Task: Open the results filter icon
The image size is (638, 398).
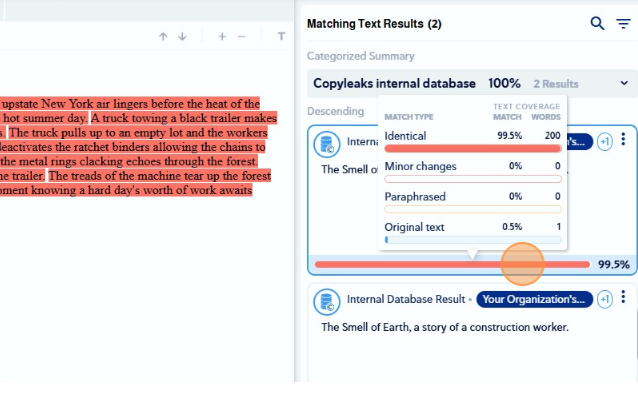Action: point(623,24)
